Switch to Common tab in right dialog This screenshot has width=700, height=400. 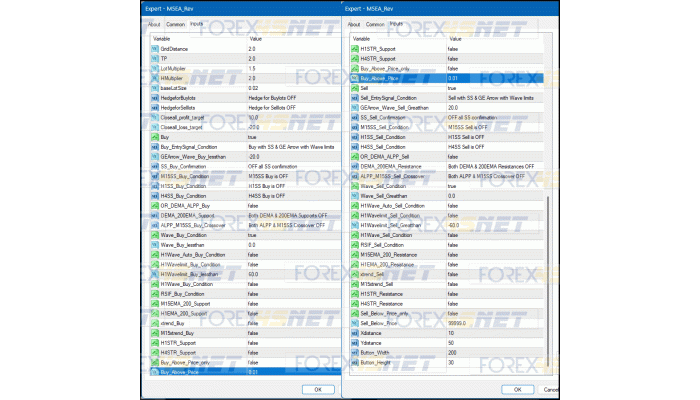click(x=373, y=24)
